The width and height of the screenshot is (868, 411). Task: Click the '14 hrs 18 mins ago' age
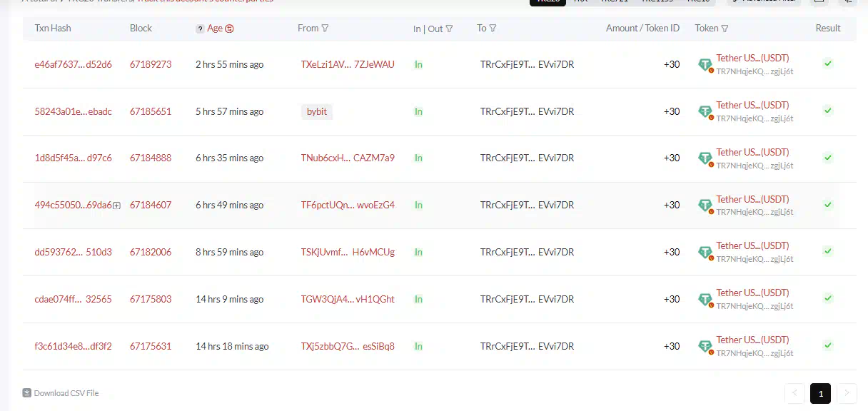tap(232, 347)
